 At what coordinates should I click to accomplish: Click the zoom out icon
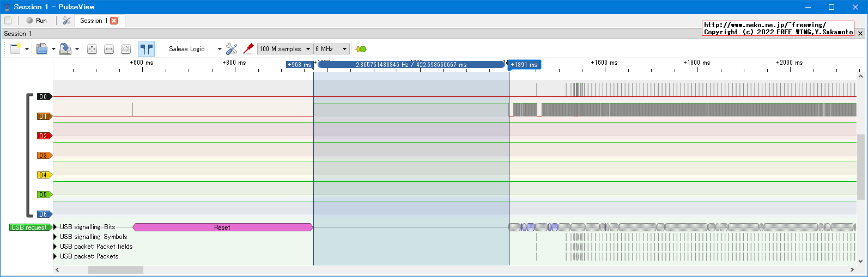[109, 49]
